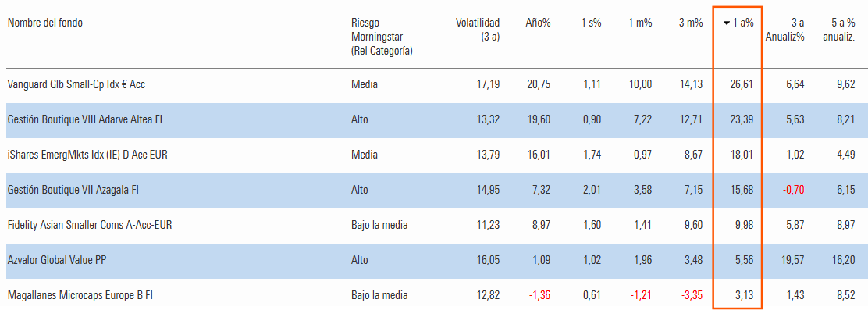
Task: Sort by 3 a Anualiz% column
Action: (785, 30)
